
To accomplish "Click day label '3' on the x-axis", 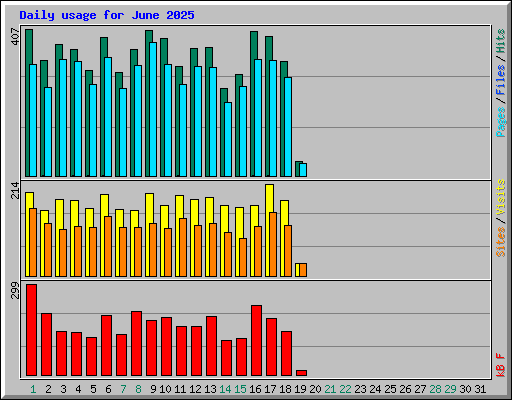I will 63,389.
